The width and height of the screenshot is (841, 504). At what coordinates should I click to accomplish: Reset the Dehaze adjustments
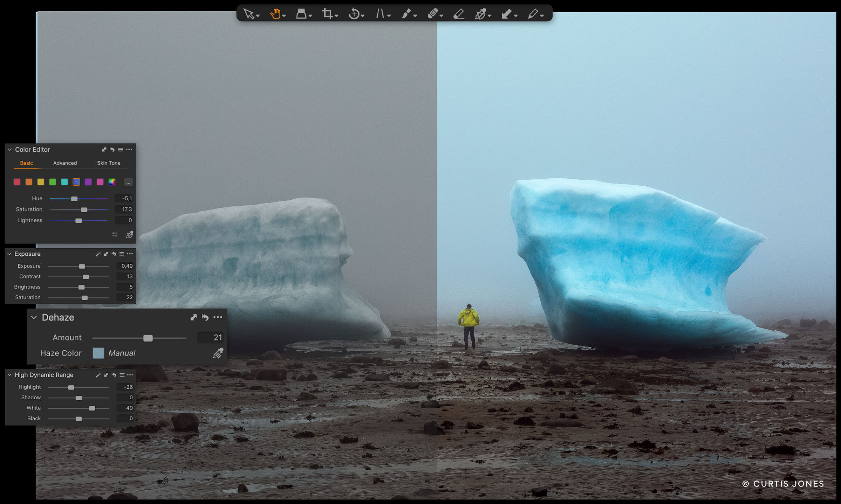[205, 317]
